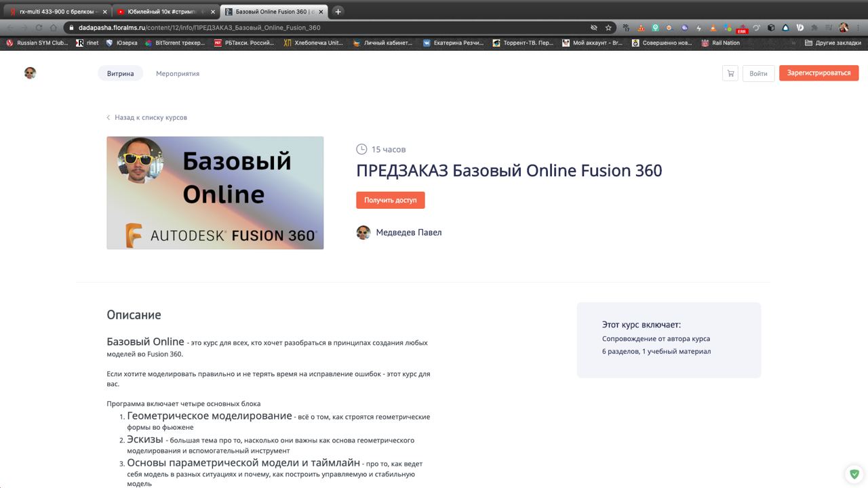Click the Эскизы list item
The height and width of the screenshot is (488, 868).
click(x=271, y=445)
